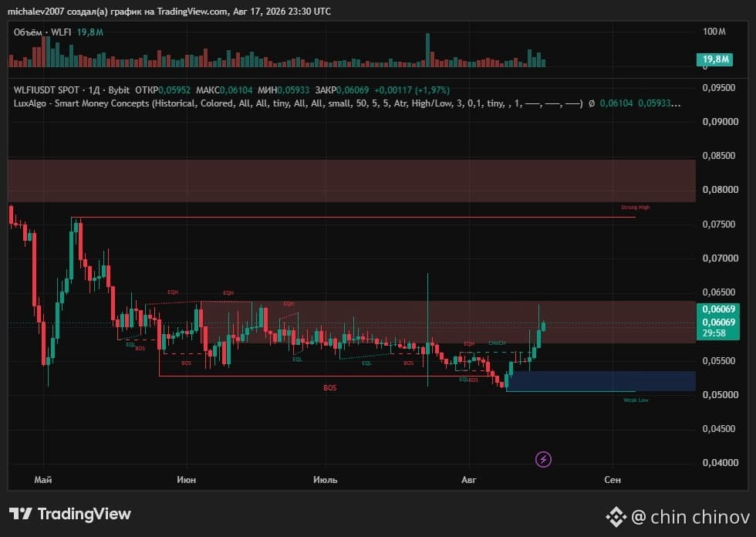Click the Июль label on time axis
756x537 pixels.
pyautogui.click(x=325, y=480)
